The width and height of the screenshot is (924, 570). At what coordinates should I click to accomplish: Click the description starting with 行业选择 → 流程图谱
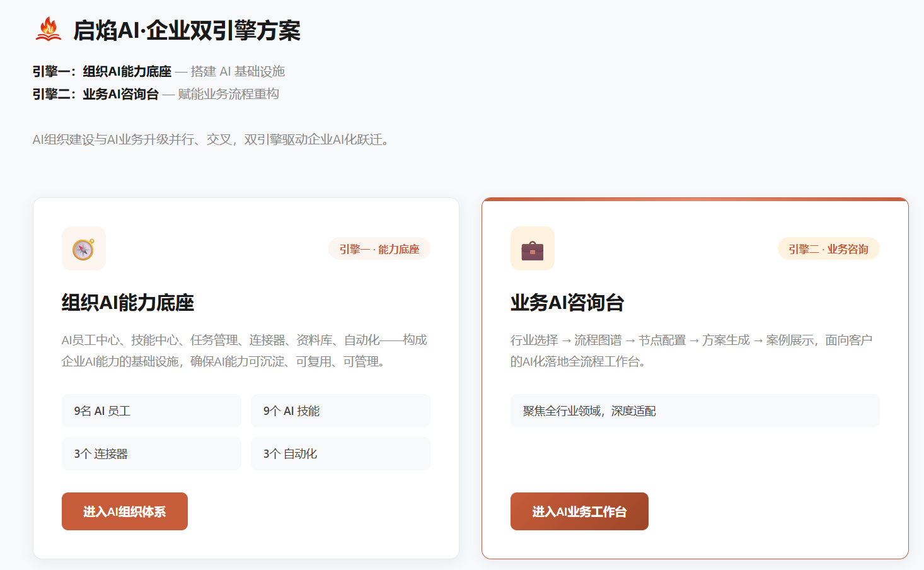coord(691,351)
